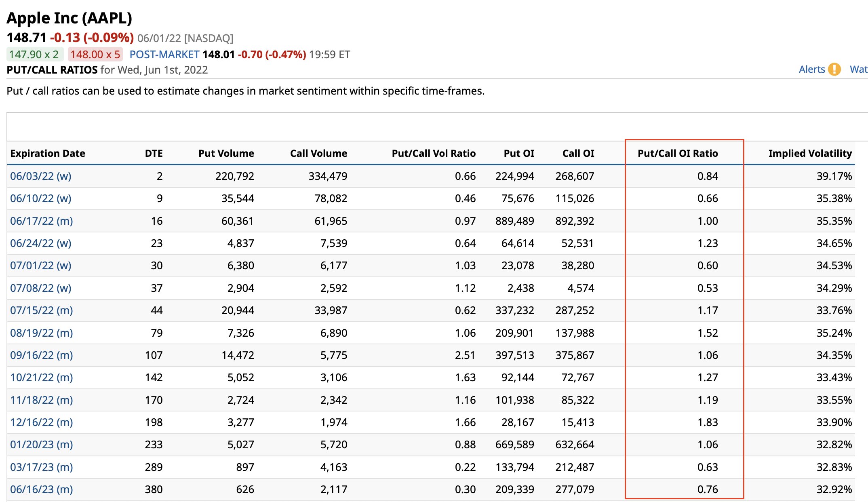Click the POST-MARKET label

point(164,55)
